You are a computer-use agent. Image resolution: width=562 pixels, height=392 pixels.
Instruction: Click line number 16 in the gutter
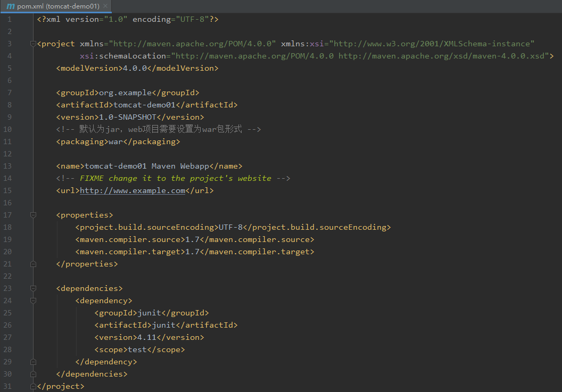(7, 203)
